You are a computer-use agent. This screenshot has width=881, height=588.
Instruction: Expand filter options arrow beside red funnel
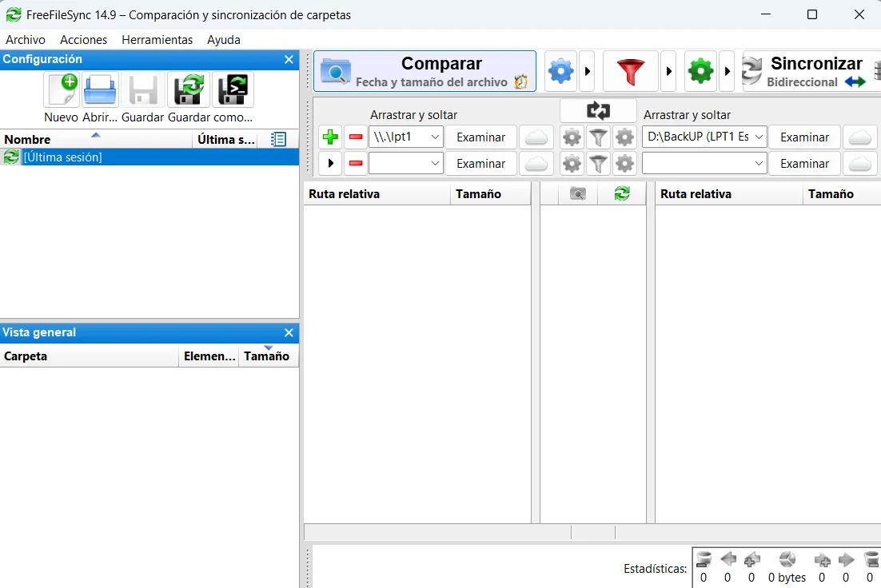coord(668,71)
